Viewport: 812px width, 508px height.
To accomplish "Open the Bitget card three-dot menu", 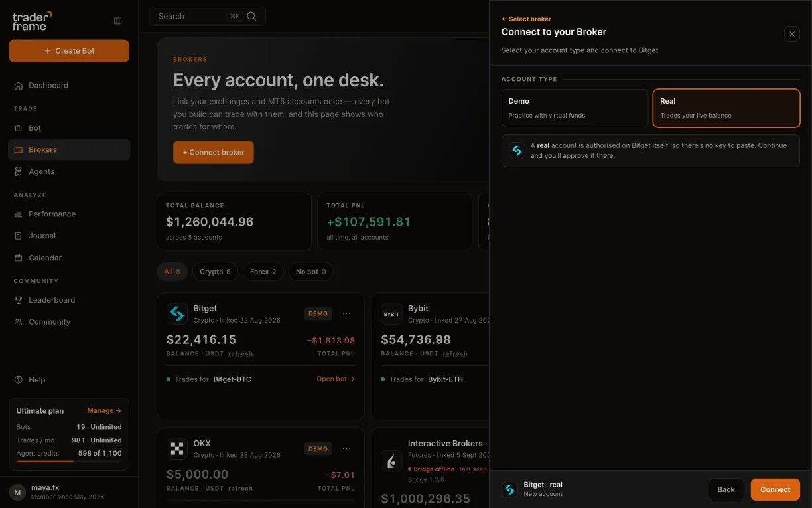I will tap(346, 314).
